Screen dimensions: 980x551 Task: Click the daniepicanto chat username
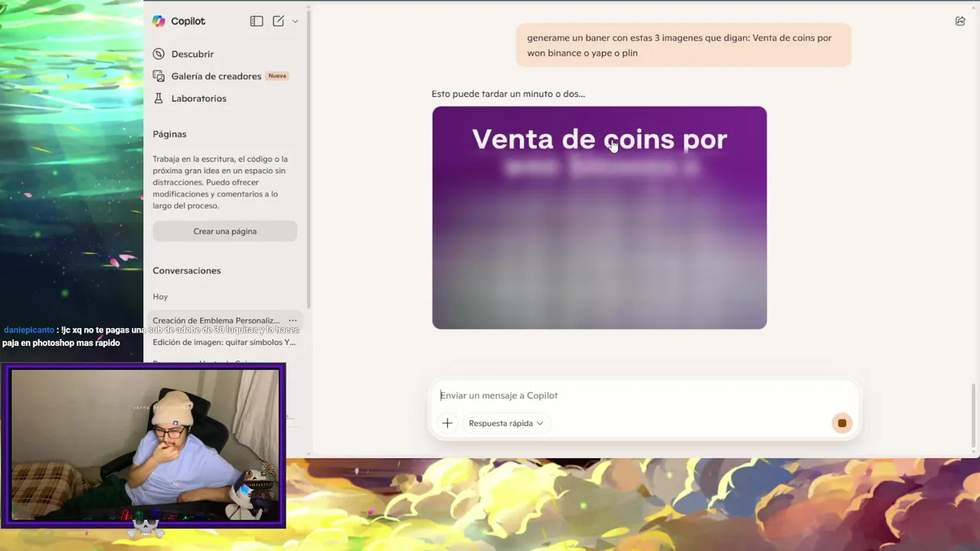pos(28,330)
